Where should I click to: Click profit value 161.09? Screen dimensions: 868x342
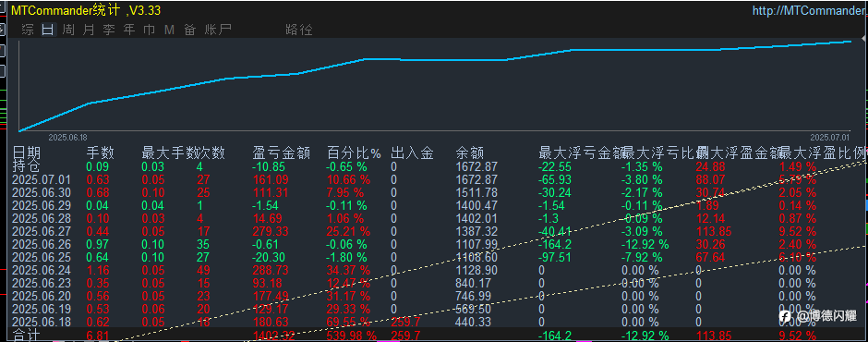point(271,179)
